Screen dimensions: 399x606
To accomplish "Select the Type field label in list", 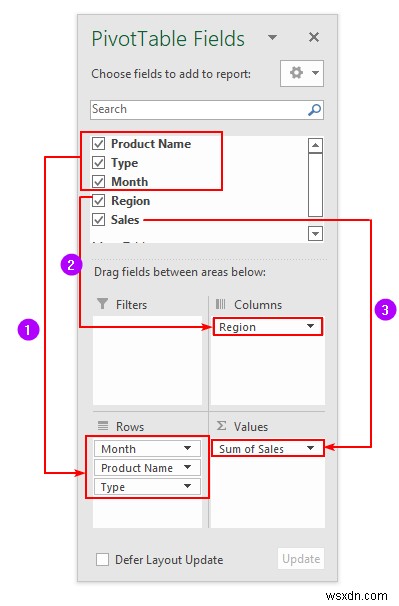I will [x=124, y=163].
